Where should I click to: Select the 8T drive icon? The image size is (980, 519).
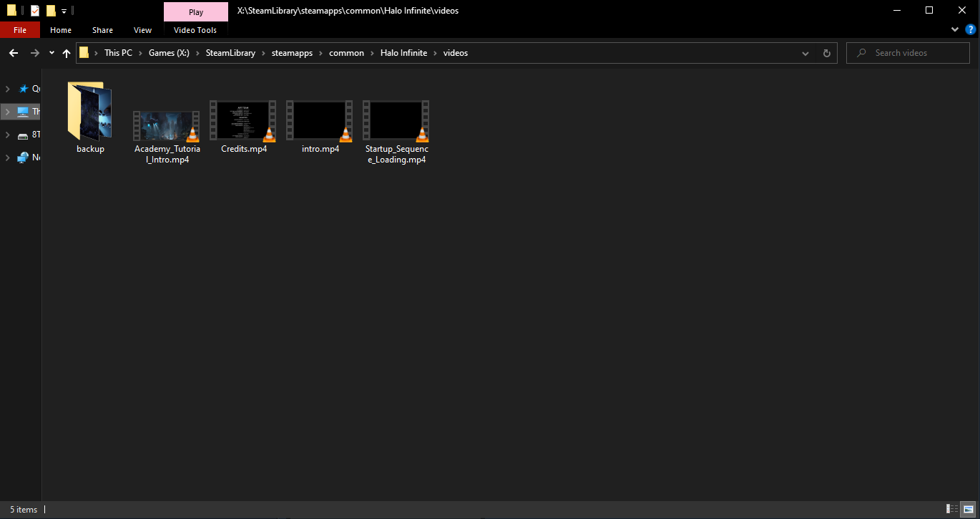click(23, 135)
